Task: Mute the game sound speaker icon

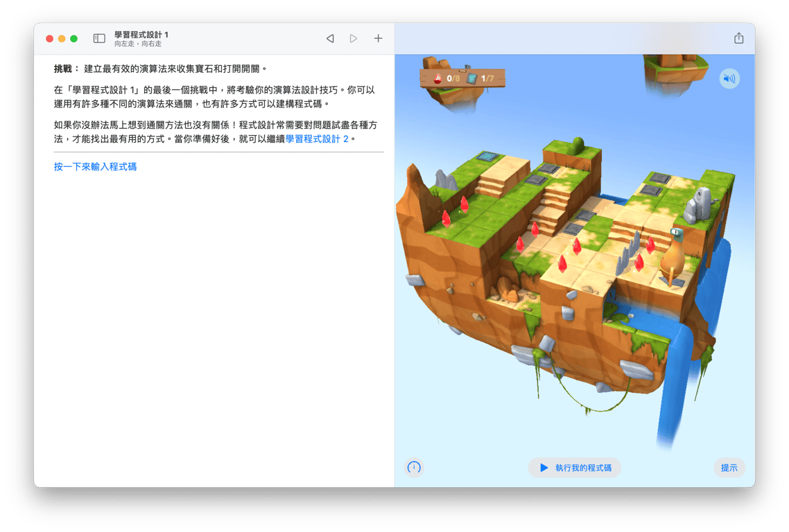Action: (729, 78)
